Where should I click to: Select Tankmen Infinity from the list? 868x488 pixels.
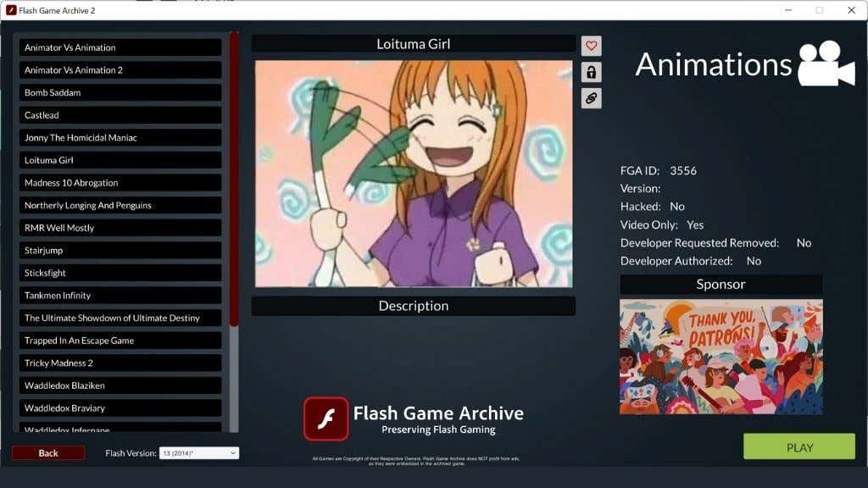(120, 295)
